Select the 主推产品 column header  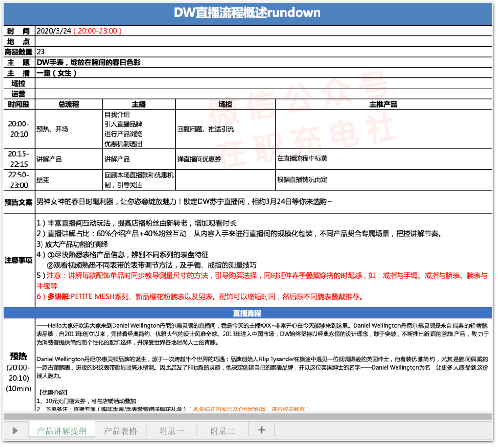tap(383, 104)
